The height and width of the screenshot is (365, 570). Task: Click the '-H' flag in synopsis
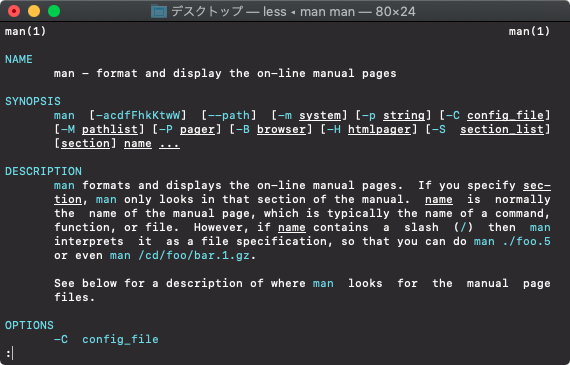334,129
